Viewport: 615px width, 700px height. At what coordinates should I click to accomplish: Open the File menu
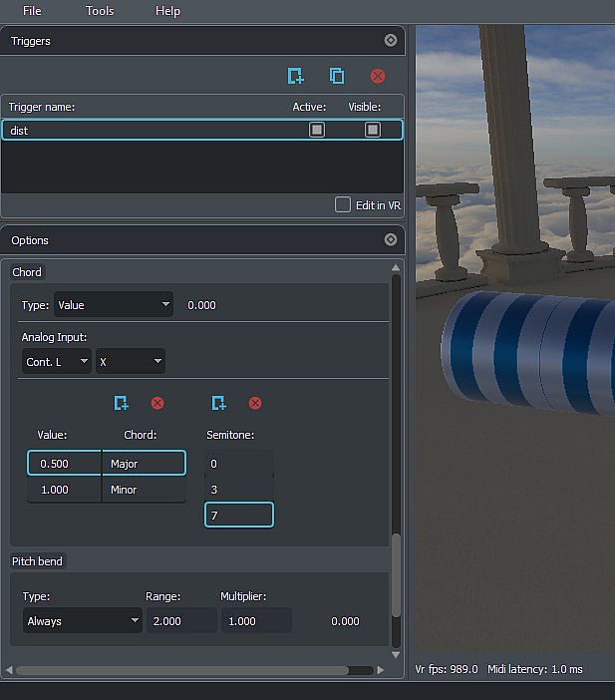(32, 11)
